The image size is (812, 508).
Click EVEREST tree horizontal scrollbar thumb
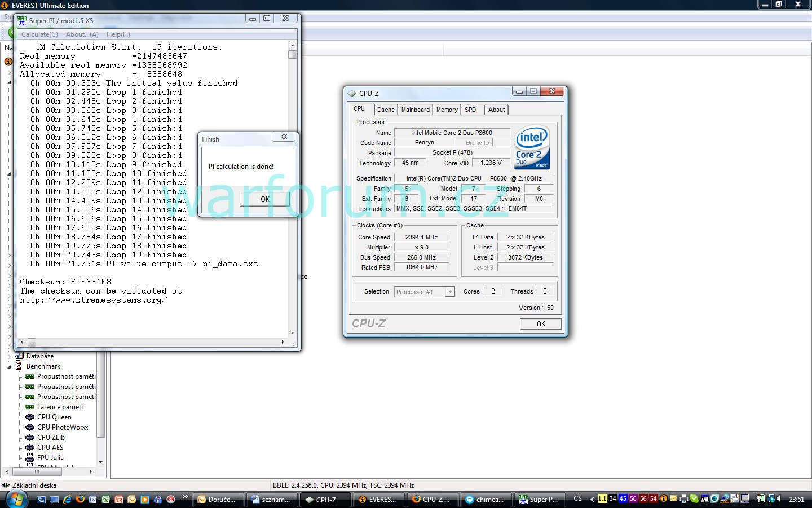click(37, 471)
